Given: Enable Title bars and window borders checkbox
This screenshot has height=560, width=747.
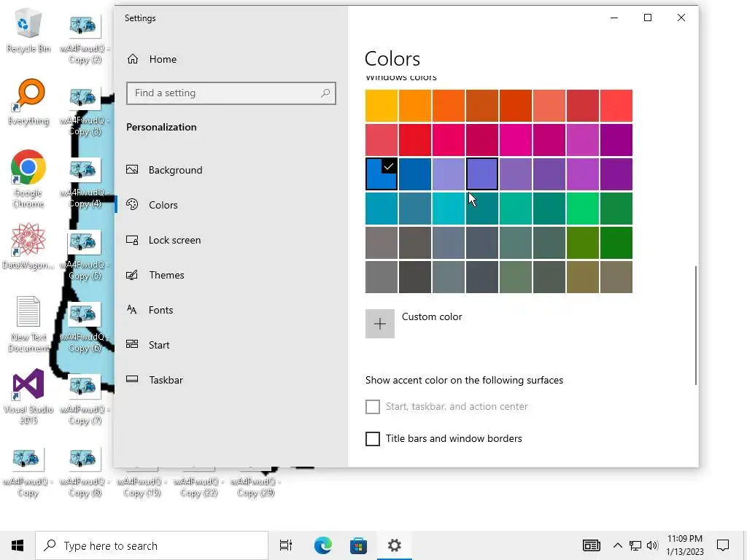Looking at the screenshot, I should coord(373,438).
